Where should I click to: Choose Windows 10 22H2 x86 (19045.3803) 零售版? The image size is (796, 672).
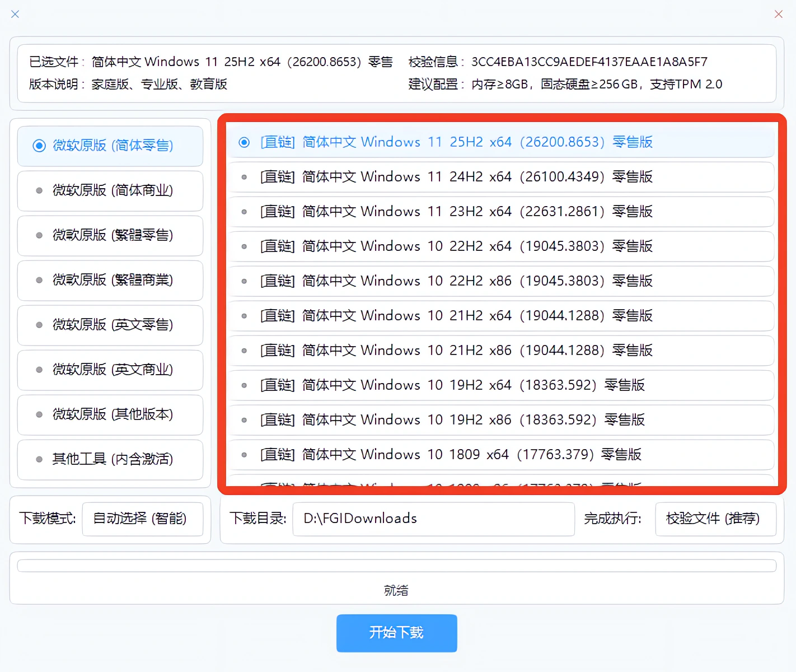(501, 281)
